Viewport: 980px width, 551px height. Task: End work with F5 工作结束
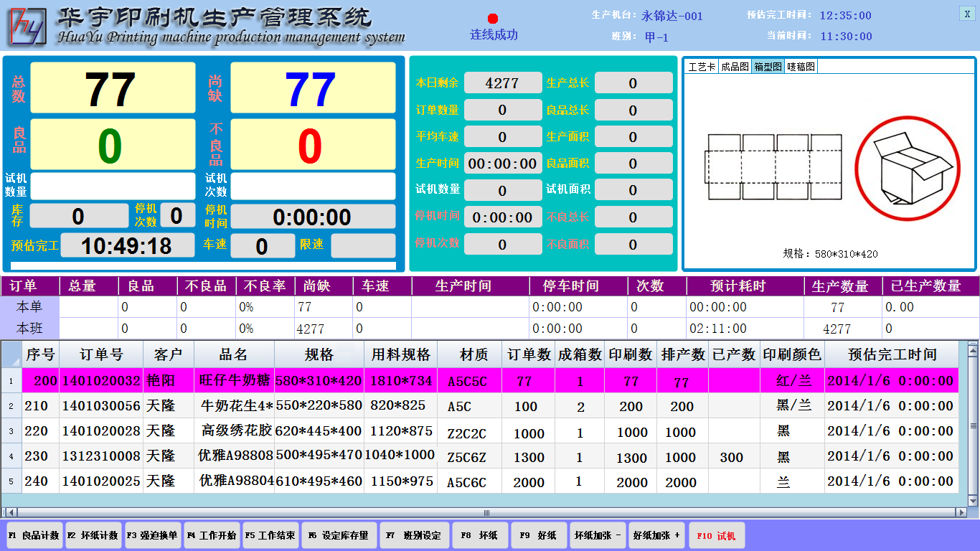(270, 535)
